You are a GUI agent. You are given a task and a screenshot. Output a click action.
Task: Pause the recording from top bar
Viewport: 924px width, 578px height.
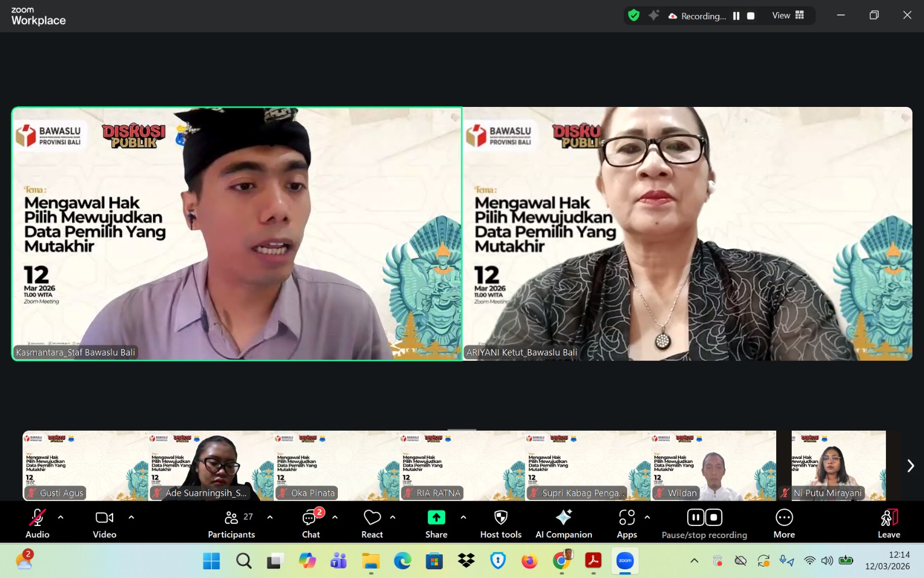tap(736, 16)
